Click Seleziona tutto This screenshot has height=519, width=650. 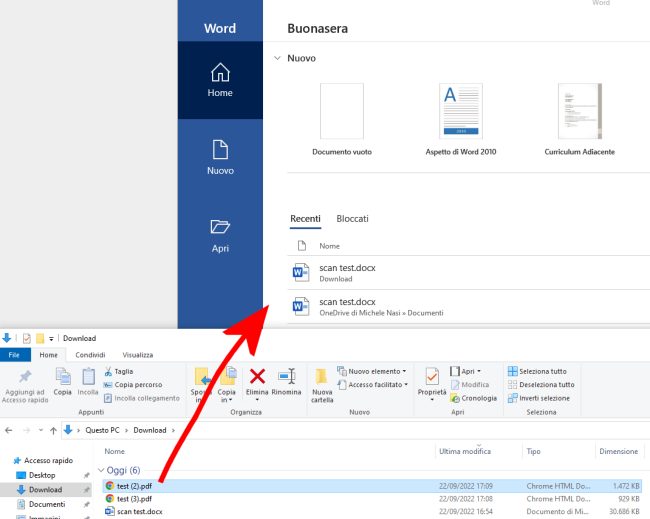[537, 371]
